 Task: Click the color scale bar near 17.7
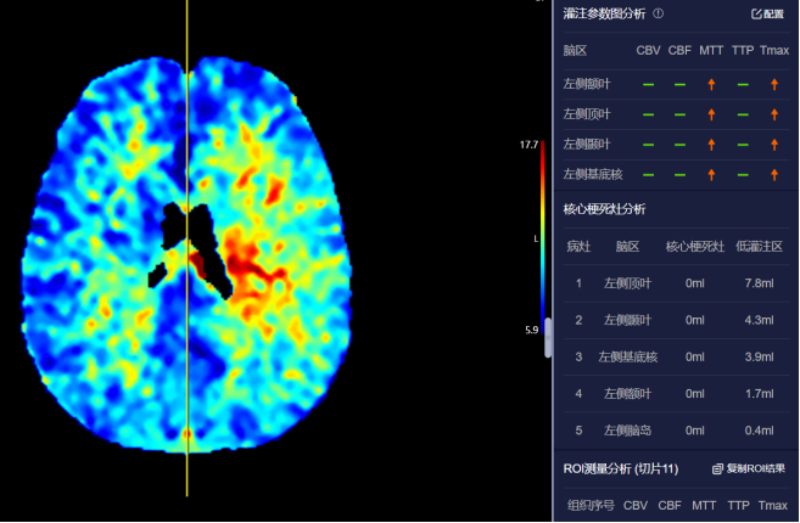(543, 160)
